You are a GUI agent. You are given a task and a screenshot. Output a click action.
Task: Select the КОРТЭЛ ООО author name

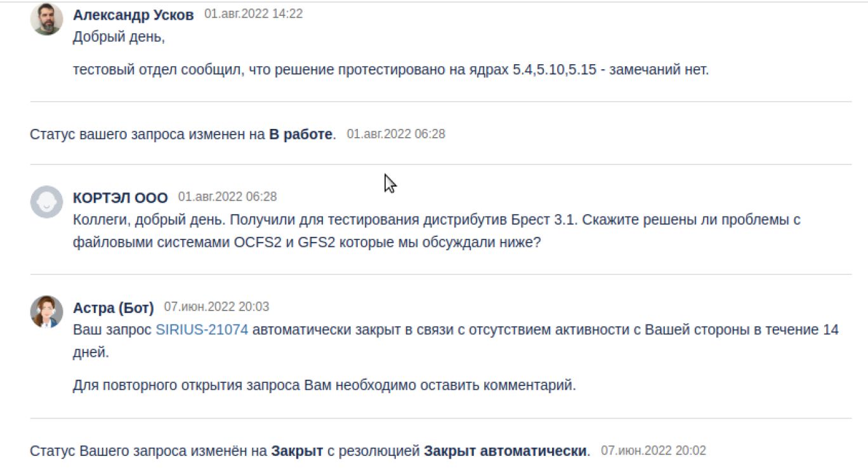click(x=121, y=197)
